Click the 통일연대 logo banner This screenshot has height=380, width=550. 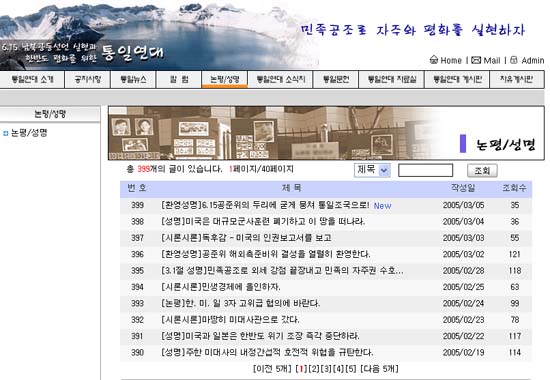133,53
